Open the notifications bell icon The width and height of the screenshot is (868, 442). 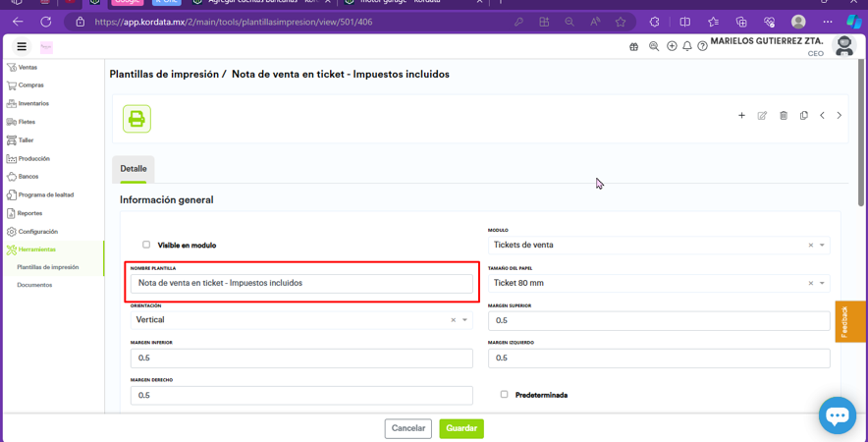687,46
